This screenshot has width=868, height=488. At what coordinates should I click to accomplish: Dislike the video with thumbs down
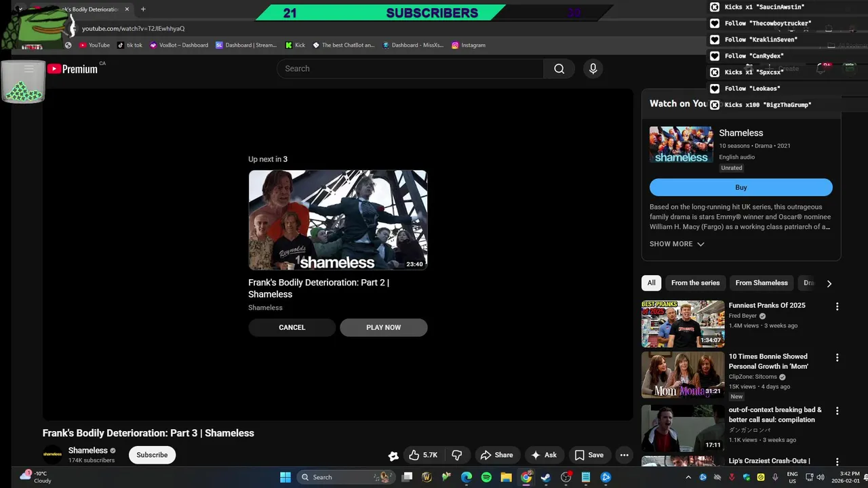point(457,455)
